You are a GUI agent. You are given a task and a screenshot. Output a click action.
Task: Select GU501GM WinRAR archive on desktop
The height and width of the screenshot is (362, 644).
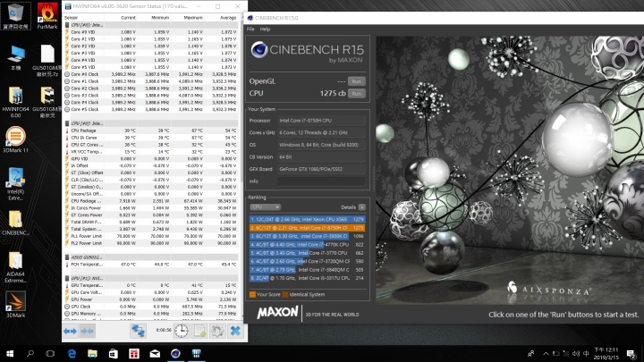[x=47, y=102]
